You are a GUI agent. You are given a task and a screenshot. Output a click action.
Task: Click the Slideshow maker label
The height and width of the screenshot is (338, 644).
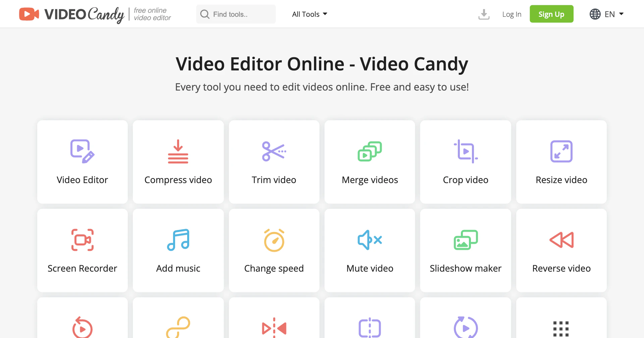click(x=466, y=268)
